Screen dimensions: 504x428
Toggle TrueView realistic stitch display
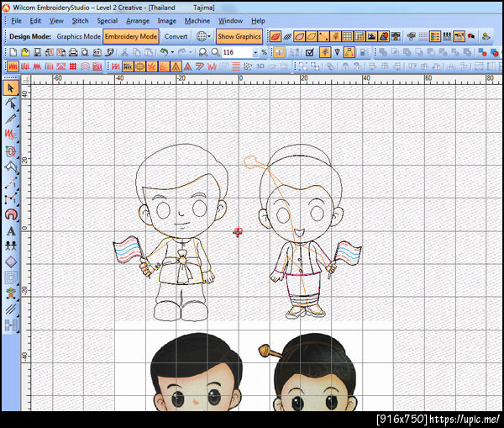click(276, 36)
